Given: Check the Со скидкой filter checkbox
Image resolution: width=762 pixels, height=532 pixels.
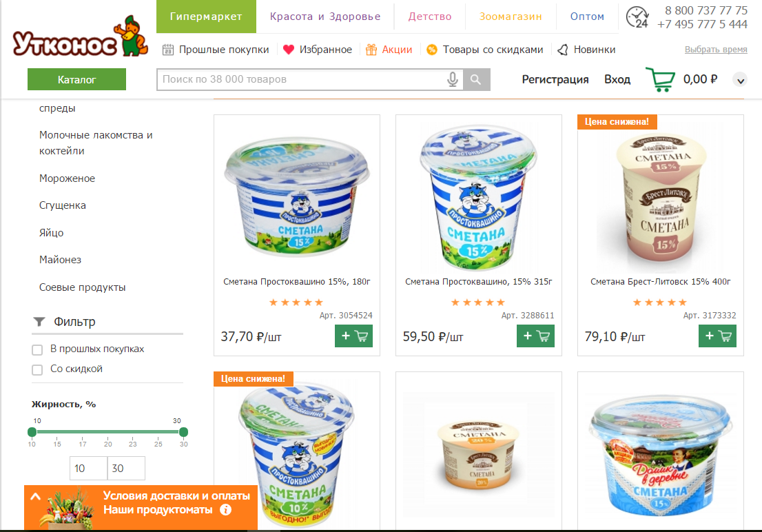Looking at the screenshot, I should tap(37, 369).
